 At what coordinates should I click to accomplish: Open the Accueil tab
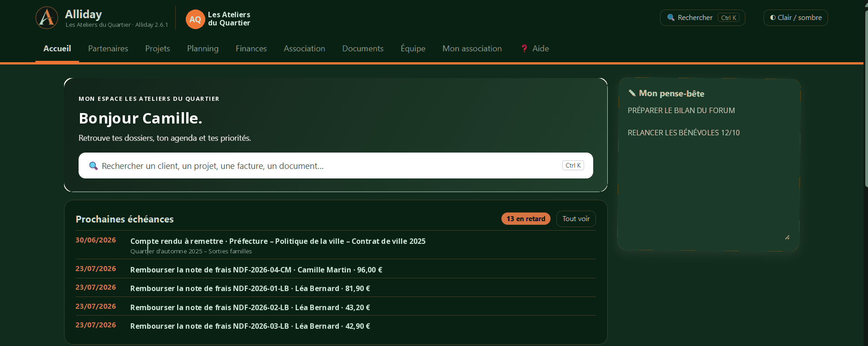click(57, 49)
